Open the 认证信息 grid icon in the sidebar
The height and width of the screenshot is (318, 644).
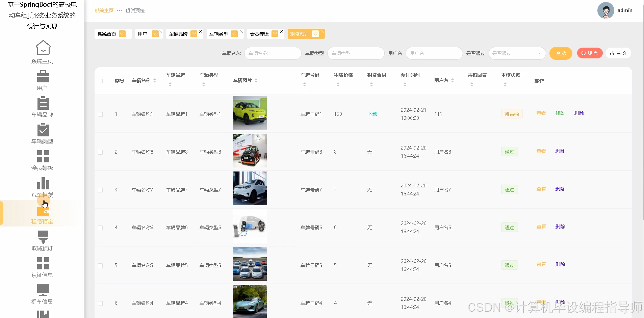43,263
